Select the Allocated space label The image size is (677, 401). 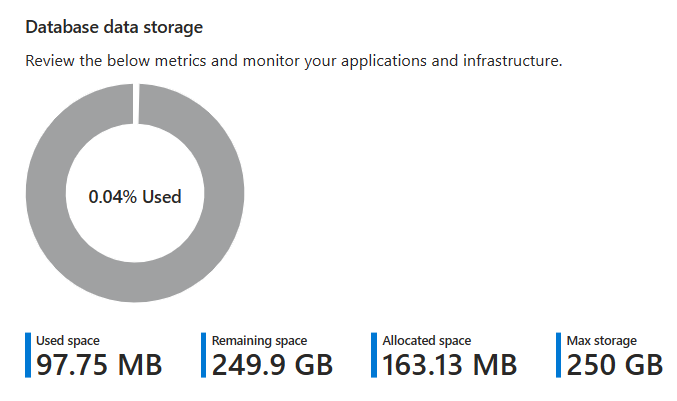click(427, 341)
